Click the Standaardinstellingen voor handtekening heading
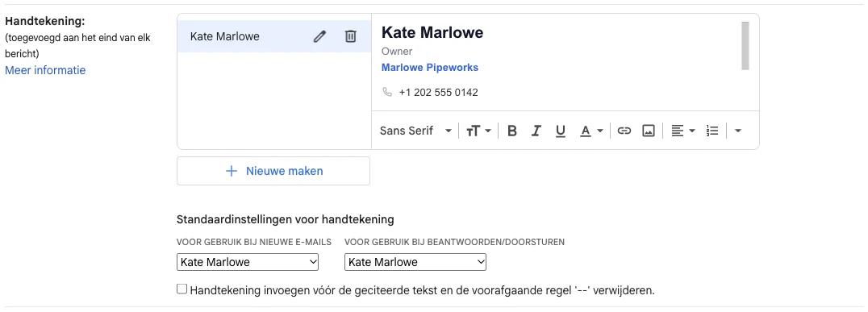This screenshot has height=312, width=868. coord(285,219)
